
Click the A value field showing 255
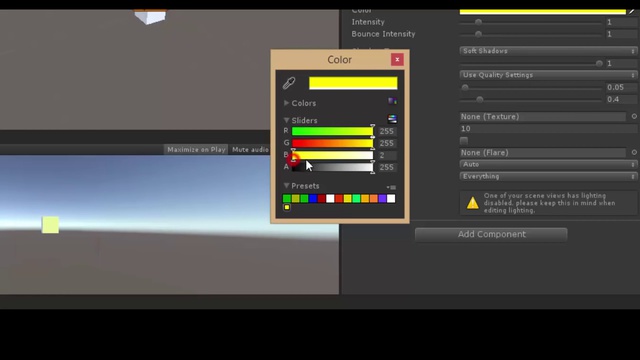[387, 167]
